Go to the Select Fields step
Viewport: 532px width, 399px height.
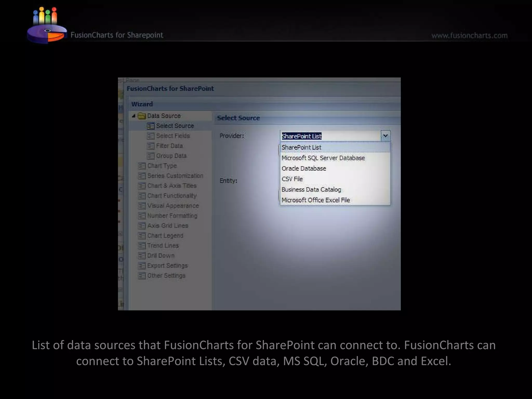point(173,136)
